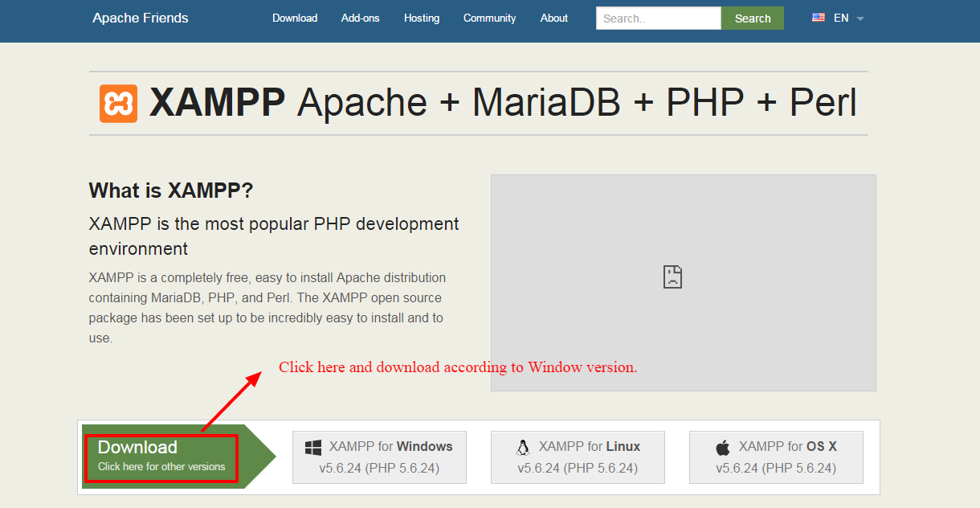Image resolution: width=980 pixels, height=508 pixels.
Task: Open the EN language selector
Action: (x=841, y=18)
